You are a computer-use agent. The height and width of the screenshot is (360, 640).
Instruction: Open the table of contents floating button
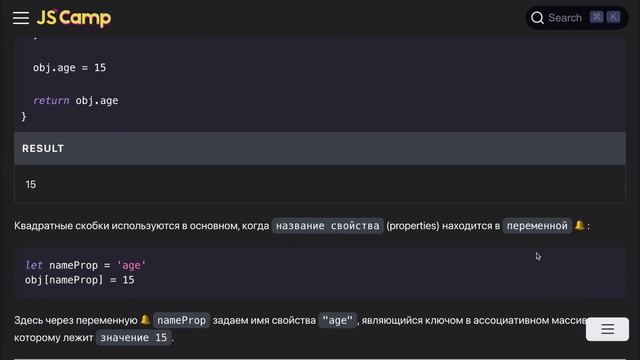click(607, 329)
